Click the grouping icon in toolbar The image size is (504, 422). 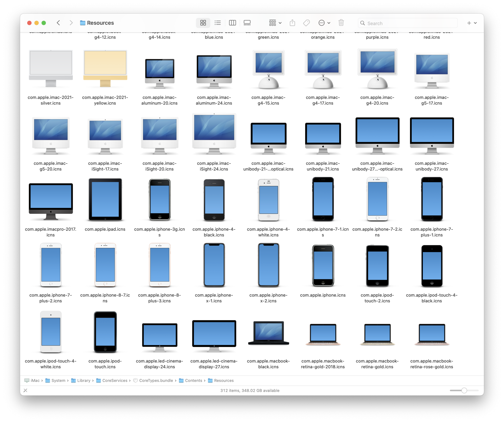tap(272, 23)
